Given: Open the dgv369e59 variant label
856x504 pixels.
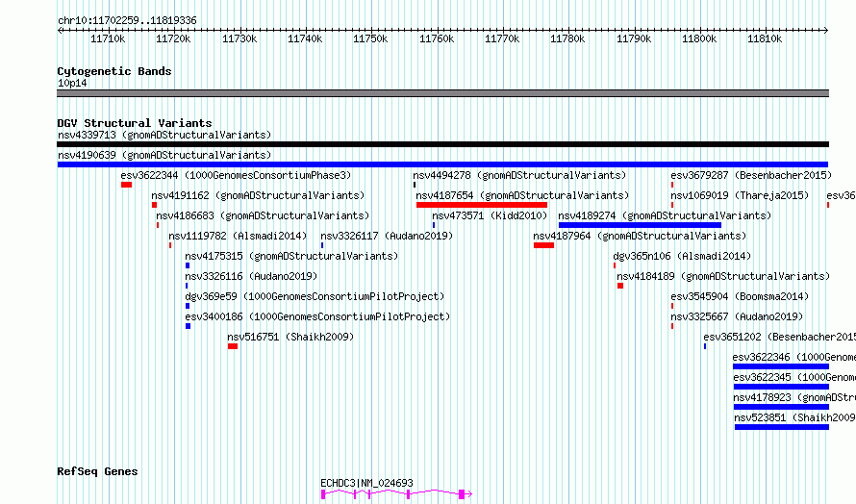Looking at the screenshot, I should tap(315, 296).
